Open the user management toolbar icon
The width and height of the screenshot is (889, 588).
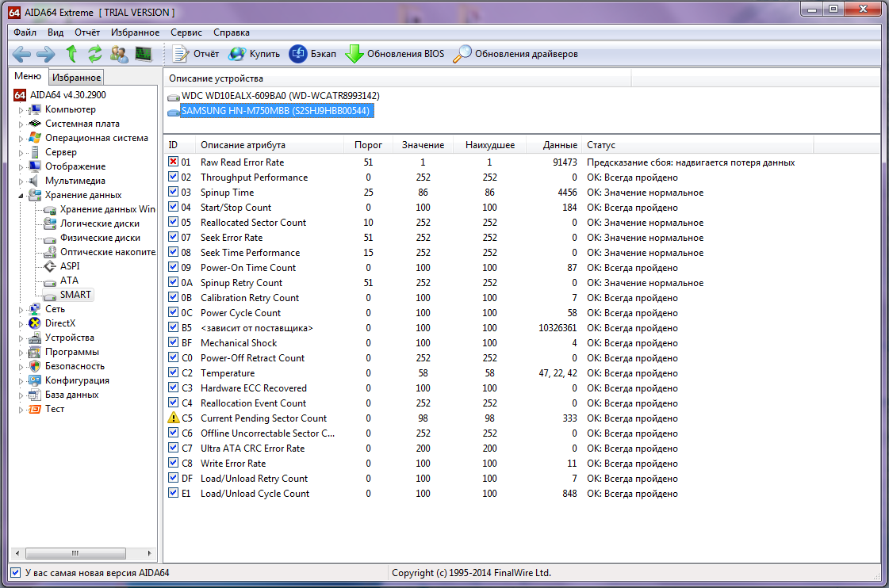click(119, 54)
